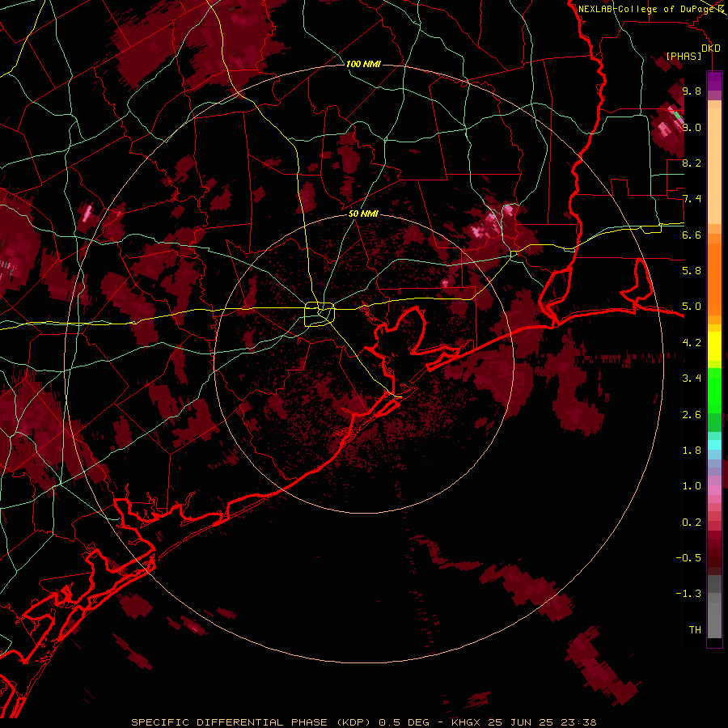This screenshot has width=728, height=728.
Task: Click the 5.0 scale value
Action: 692,307
